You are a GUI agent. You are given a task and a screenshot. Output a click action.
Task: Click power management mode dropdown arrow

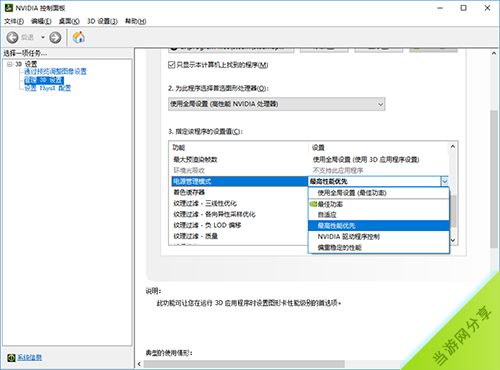pyautogui.click(x=445, y=181)
